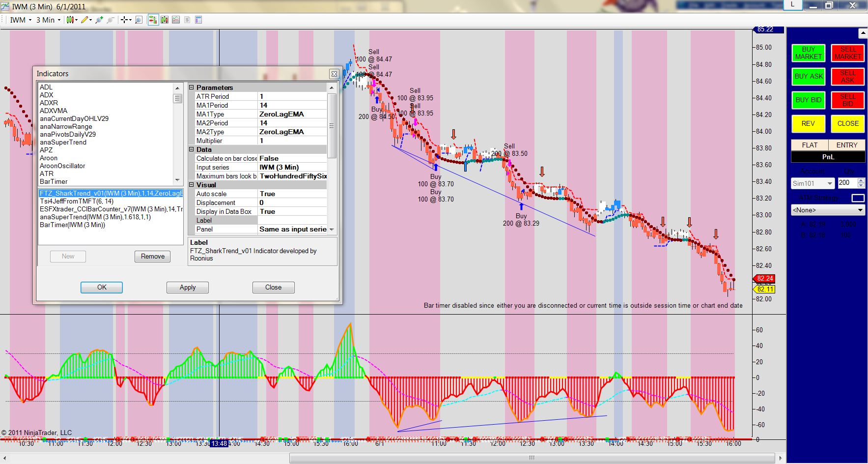
Task: Collapse the Data property section
Action: point(192,149)
